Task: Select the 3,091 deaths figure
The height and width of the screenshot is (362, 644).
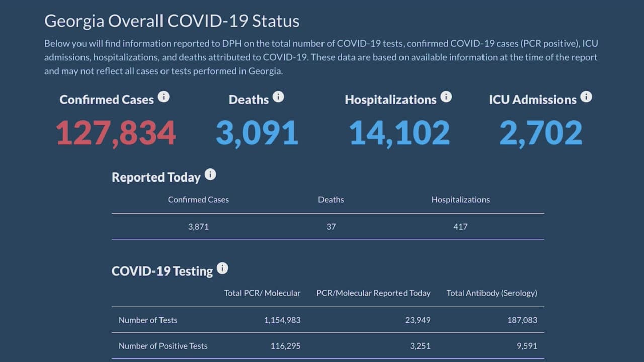Action: (257, 133)
